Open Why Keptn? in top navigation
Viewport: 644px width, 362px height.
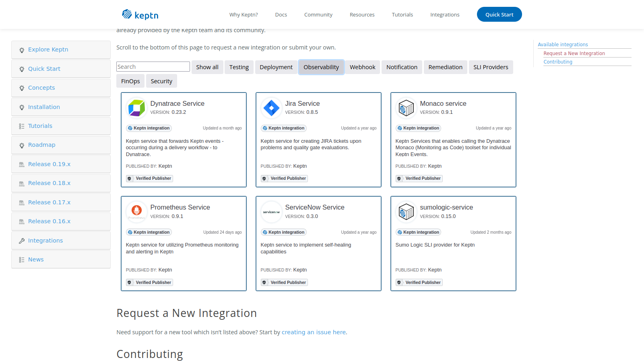[244, 14]
